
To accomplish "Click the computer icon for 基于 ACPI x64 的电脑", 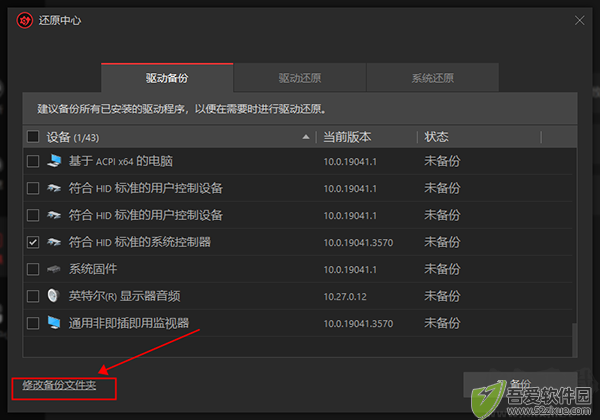I will [54, 161].
